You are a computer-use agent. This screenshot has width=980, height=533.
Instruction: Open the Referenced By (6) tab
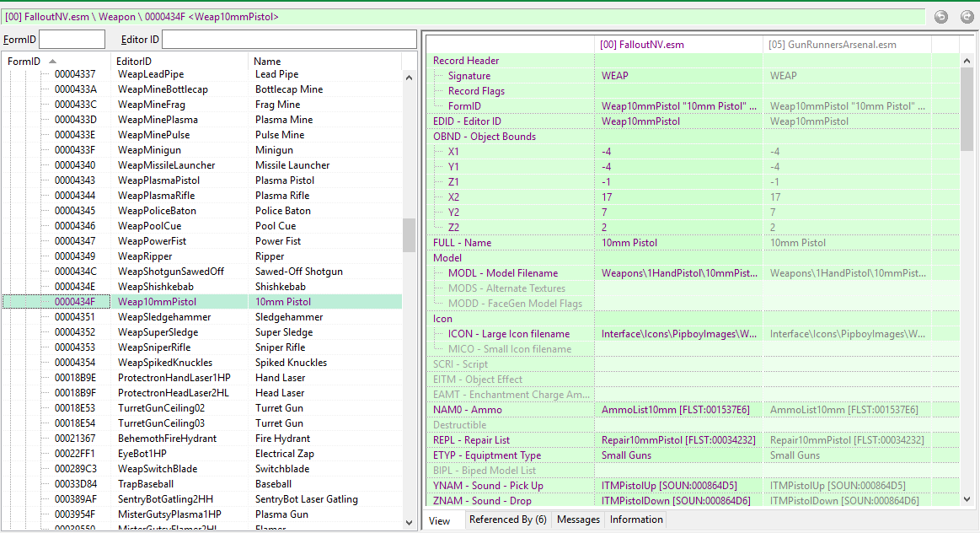[x=507, y=520]
